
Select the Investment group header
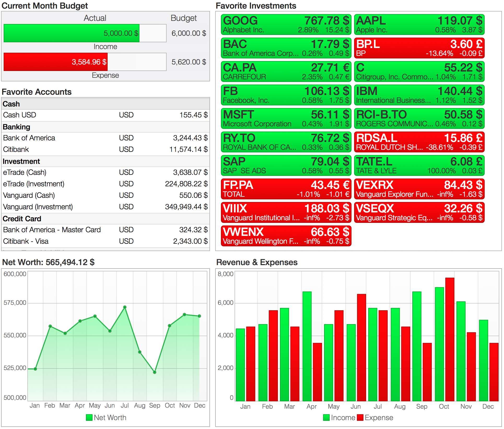pos(106,161)
